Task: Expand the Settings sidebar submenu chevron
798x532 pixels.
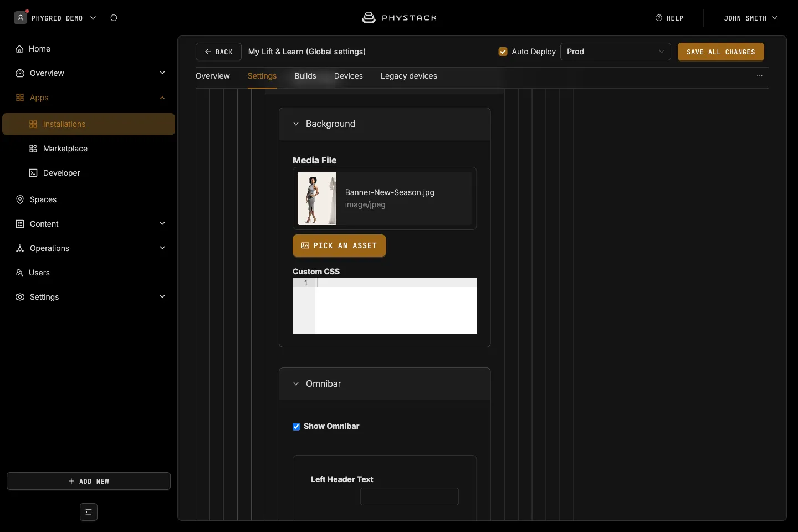Action: click(162, 297)
